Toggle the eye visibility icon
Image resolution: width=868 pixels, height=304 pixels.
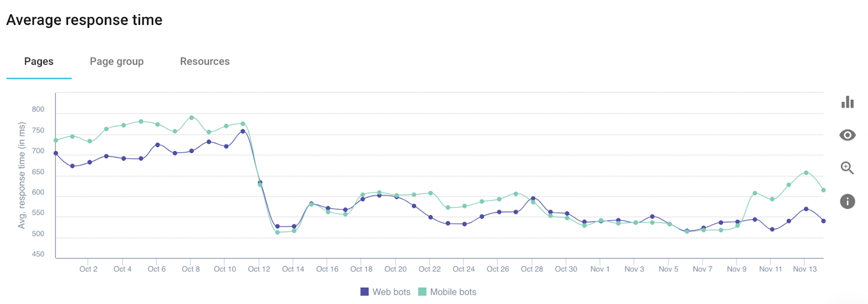click(x=847, y=135)
